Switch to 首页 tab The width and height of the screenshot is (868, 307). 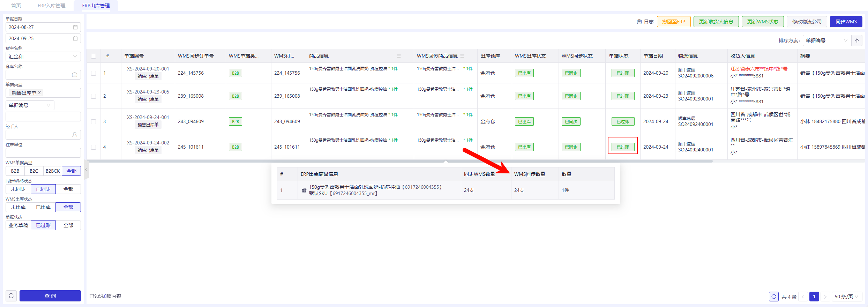[16, 6]
